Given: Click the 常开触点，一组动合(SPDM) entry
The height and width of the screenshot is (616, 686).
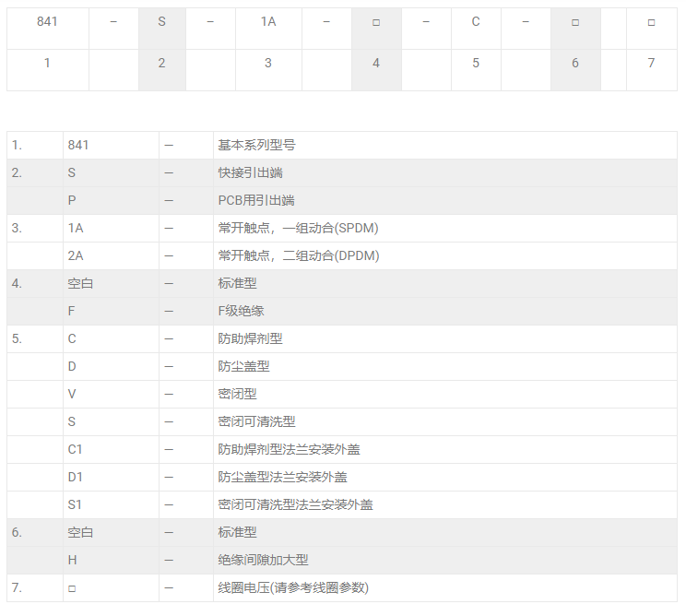Looking at the screenshot, I should pos(298,228).
